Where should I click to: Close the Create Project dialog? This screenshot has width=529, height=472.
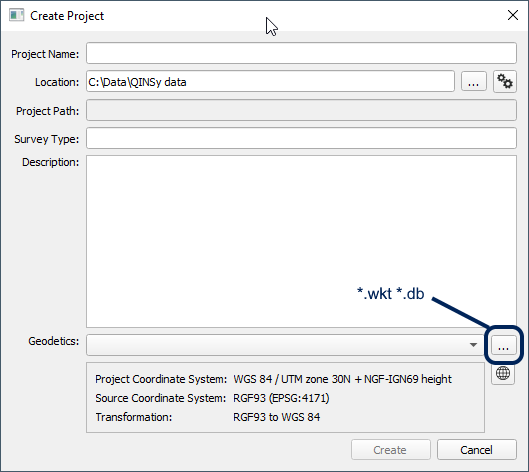tap(513, 15)
